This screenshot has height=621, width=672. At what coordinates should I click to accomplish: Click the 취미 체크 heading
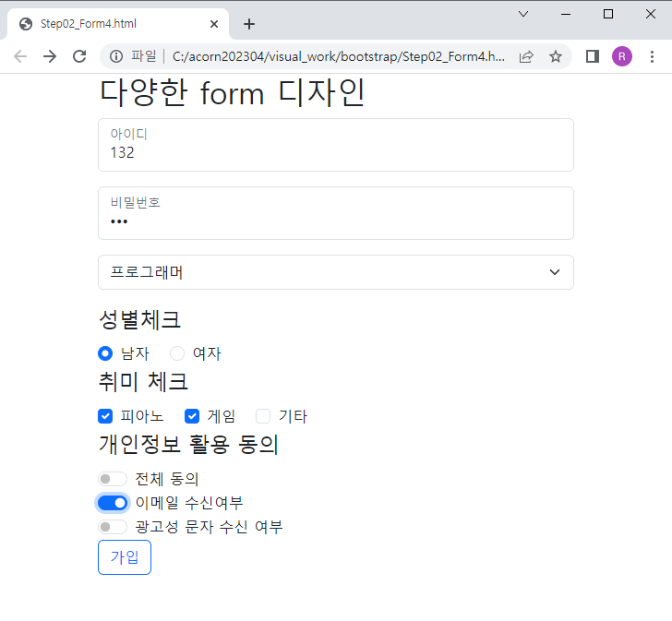click(143, 381)
